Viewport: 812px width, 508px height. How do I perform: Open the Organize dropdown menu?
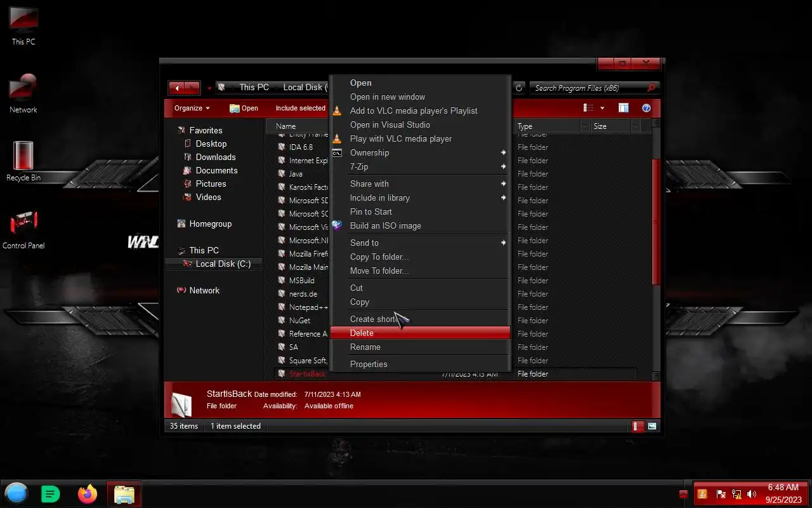pos(192,108)
